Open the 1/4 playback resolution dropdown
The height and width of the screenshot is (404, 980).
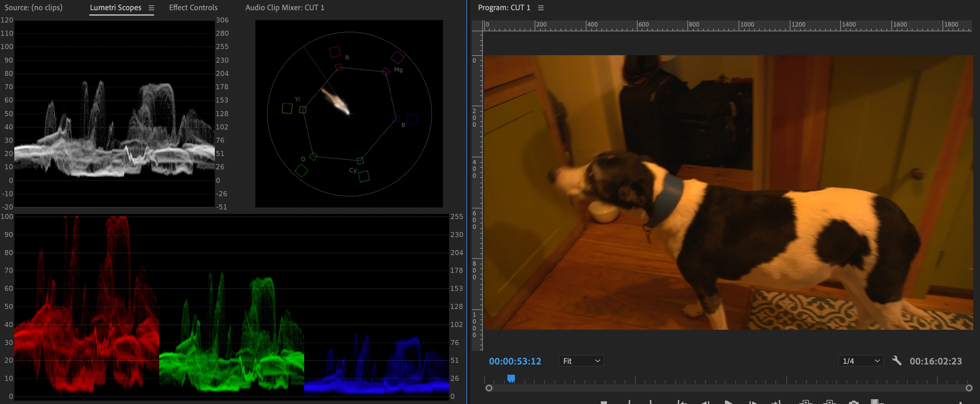(x=861, y=361)
